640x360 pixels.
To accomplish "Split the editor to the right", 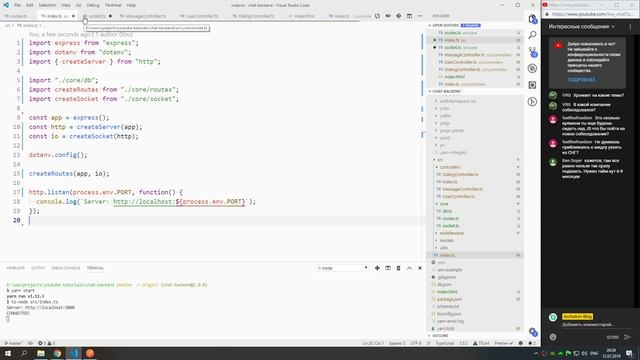I will tap(409, 16).
